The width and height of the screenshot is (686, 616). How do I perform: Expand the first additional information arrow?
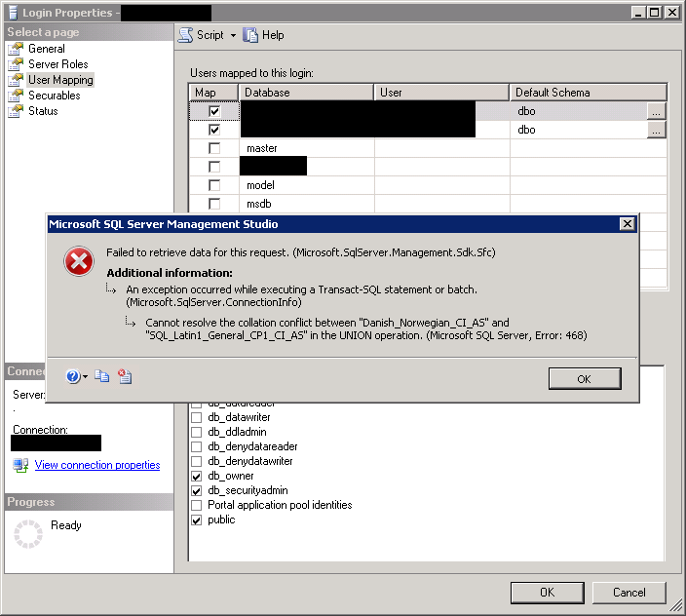click(111, 289)
